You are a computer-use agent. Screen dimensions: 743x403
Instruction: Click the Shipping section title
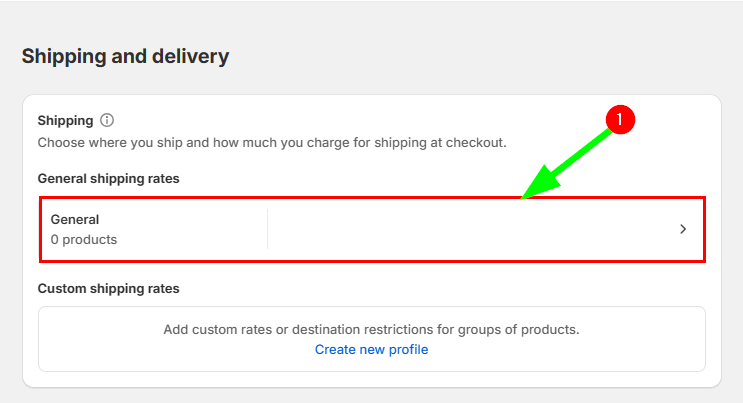[65, 120]
